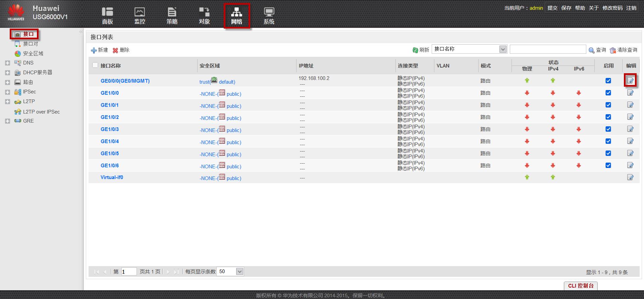The height and width of the screenshot is (299, 644).
Task: Click the 查询 magnifier icon
Action: coord(592,50)
